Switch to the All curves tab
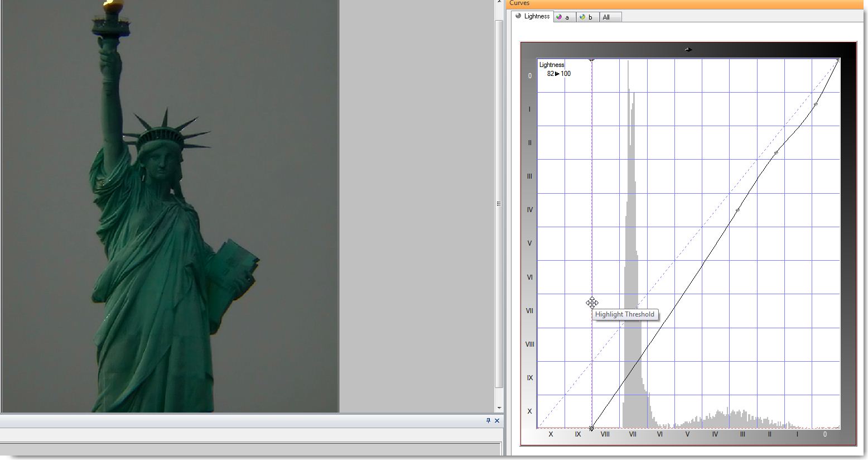The height and width of the screenshot is (460, 868). coord(610,17)
